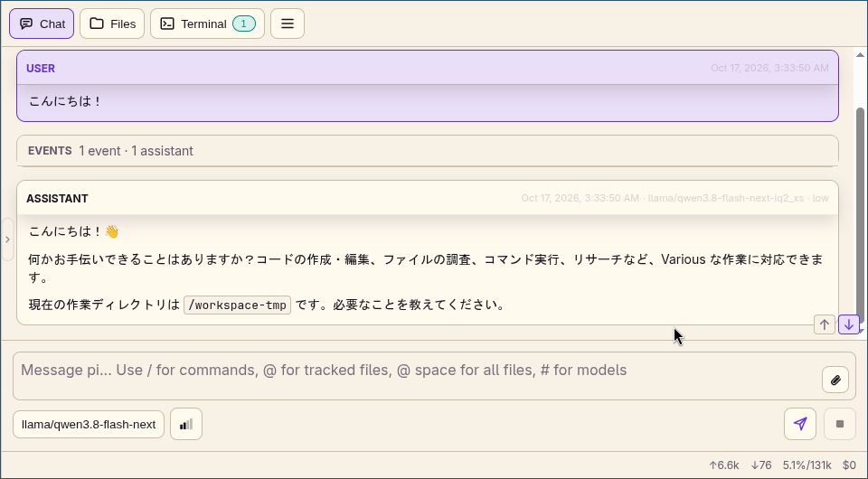
Task: Click the ↑6.6k input tokens status
Action: point(724,465)
